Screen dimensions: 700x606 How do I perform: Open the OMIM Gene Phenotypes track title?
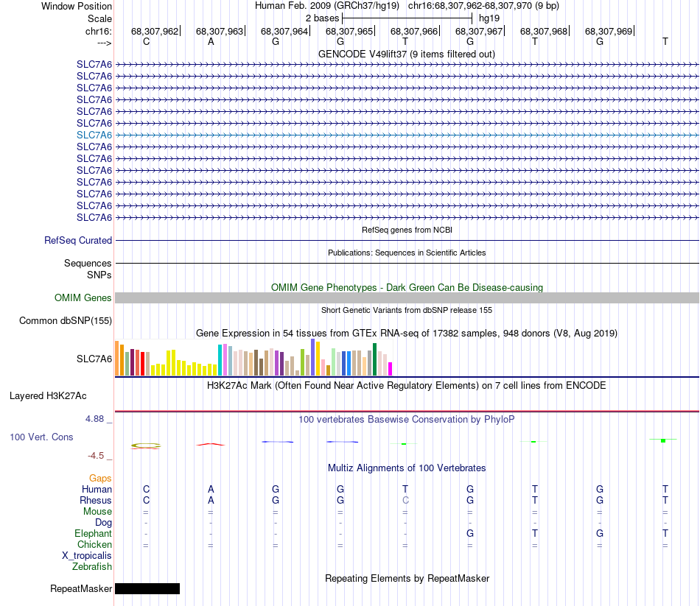(x=407, y=287)
